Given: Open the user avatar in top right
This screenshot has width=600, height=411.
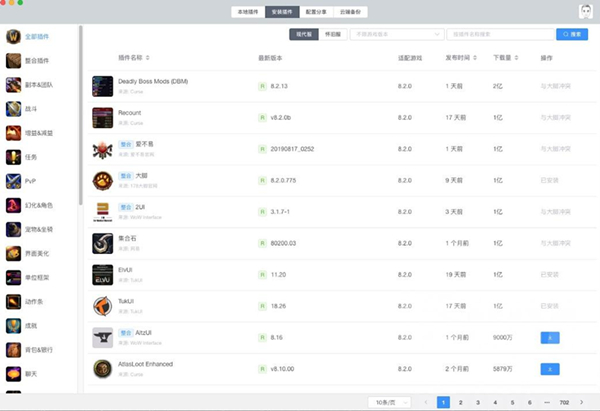Looking at the screenshot, I should tap(583, 12).
